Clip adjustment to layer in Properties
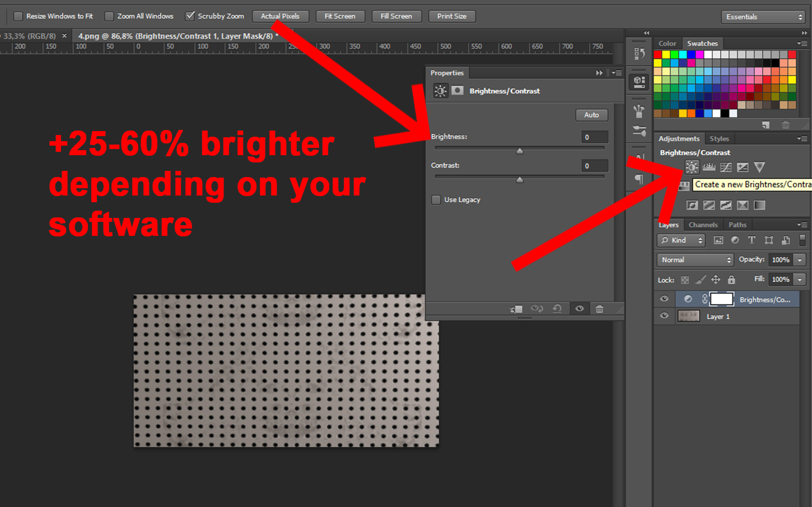This screenshot has width=812, height=507. tap(516, 309)
